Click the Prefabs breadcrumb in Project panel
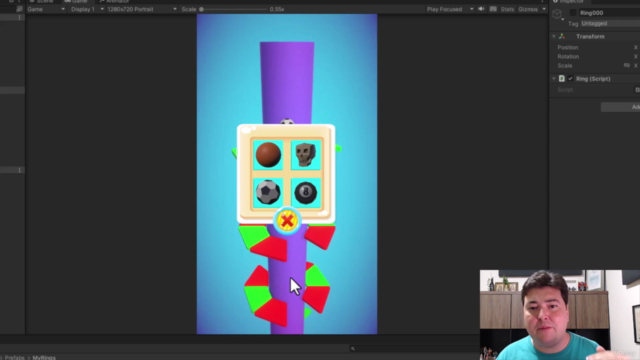Viewport: 640px width, 360px height. pos(15,358)
